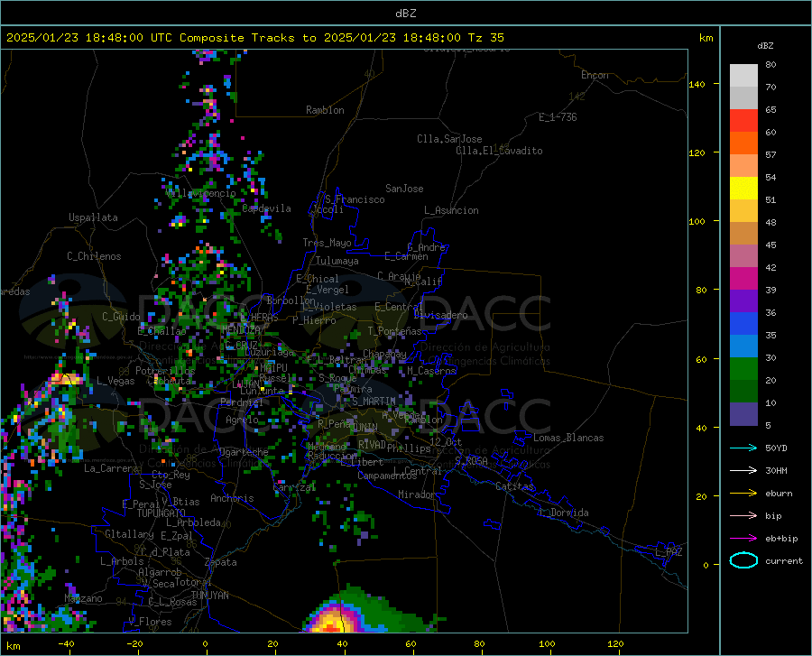Click the La_Carrera place label
This screenshot has width=812, height=656.
point(111,468)
